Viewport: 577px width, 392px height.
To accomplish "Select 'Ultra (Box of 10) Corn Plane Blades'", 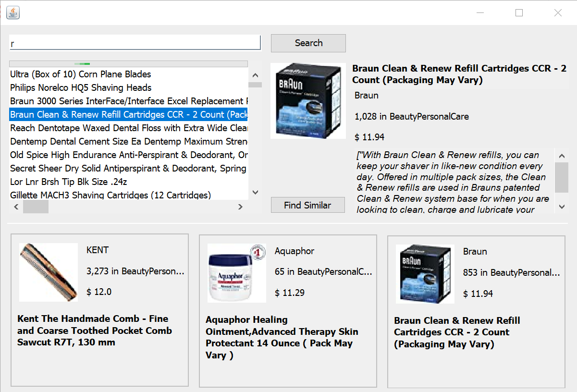I will [x=129, y=74].
